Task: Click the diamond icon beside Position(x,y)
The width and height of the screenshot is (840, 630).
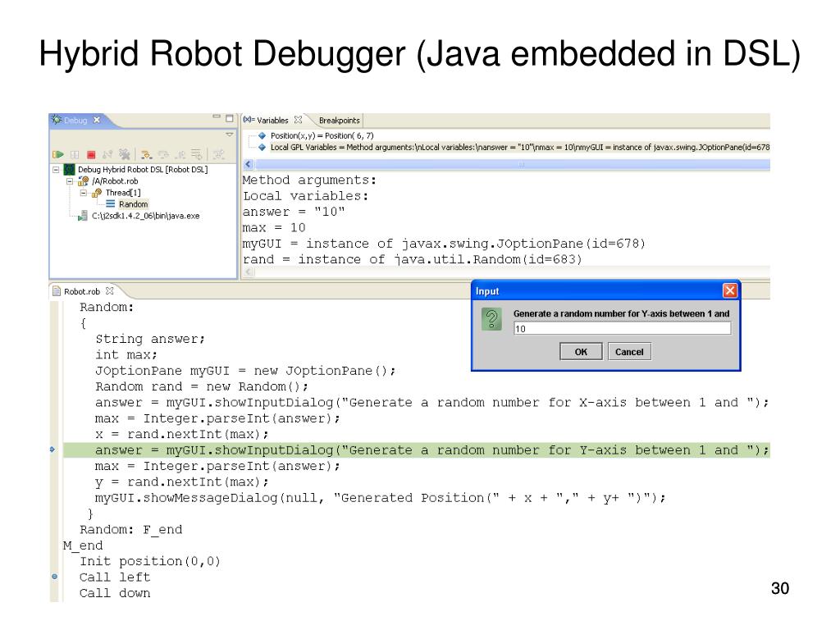Action: tap(262, 135)
